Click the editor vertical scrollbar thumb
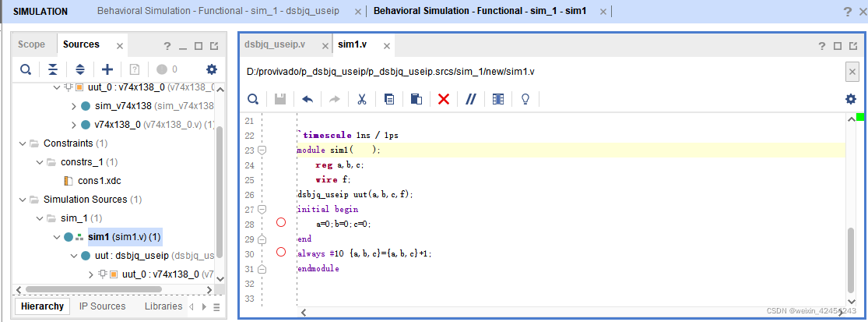Viewport: 868px width, 322px height. pyautogui.click(x=851, y=258)
